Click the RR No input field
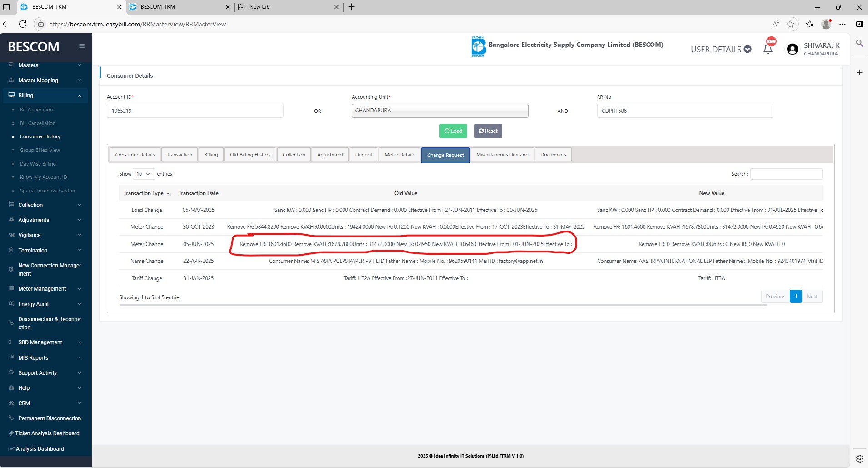868x468 pixels. coord(685,111)
